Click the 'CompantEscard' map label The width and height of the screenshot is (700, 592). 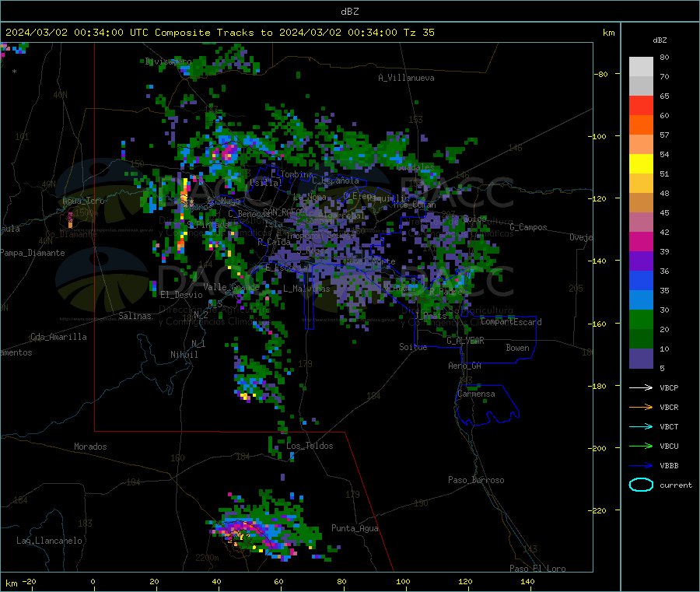pos(511,322)
